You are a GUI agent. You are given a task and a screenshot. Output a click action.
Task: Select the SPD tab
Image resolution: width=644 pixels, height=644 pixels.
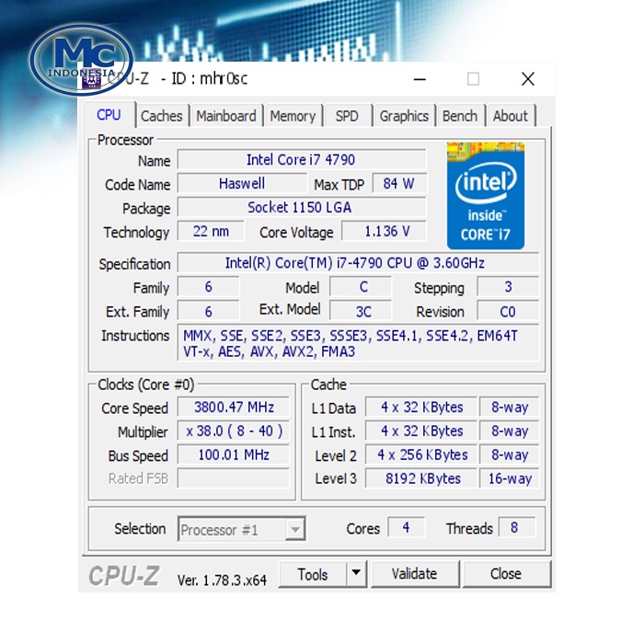pos(347,116)
